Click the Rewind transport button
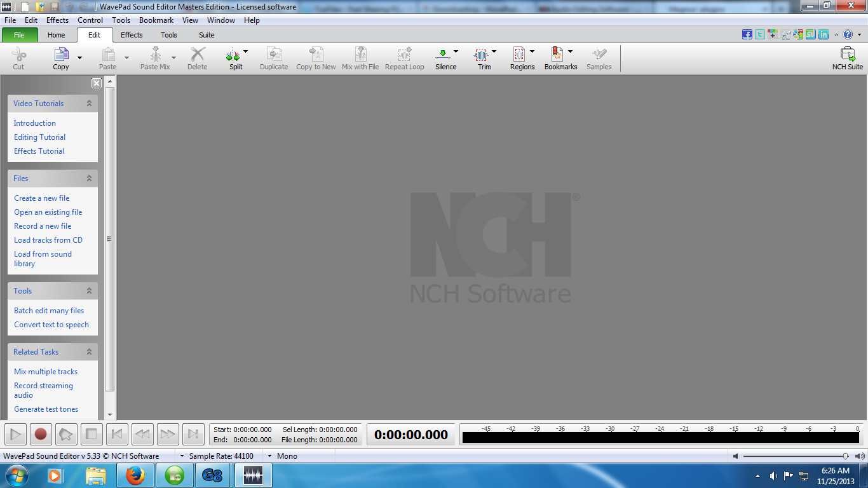Screen dimensions: 868x488 (142, 434)
